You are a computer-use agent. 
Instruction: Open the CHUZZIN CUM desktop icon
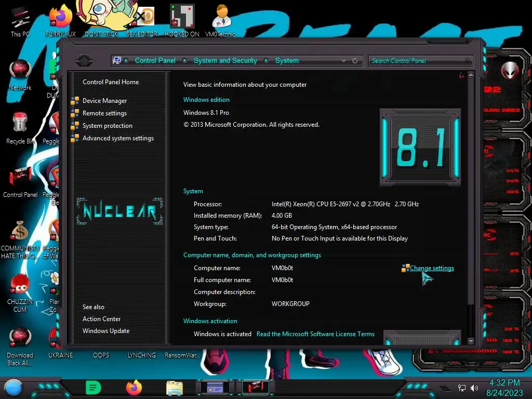click(x=20, y=293)
